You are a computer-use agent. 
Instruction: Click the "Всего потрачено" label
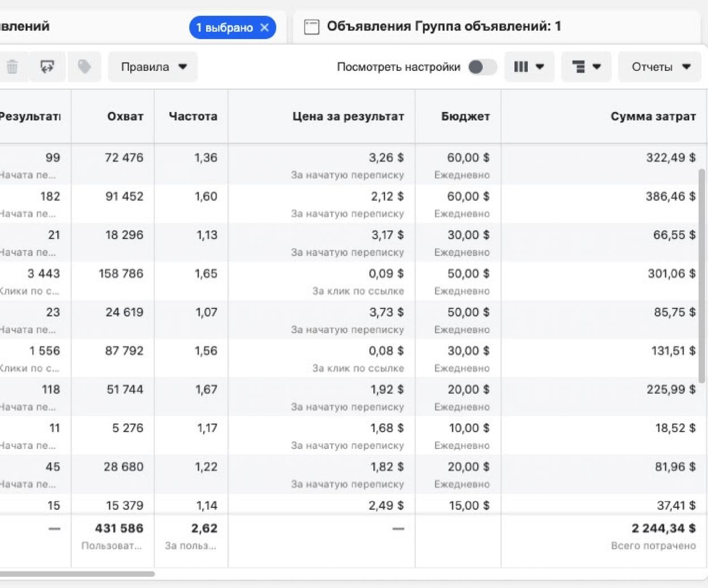pos(654,546)
